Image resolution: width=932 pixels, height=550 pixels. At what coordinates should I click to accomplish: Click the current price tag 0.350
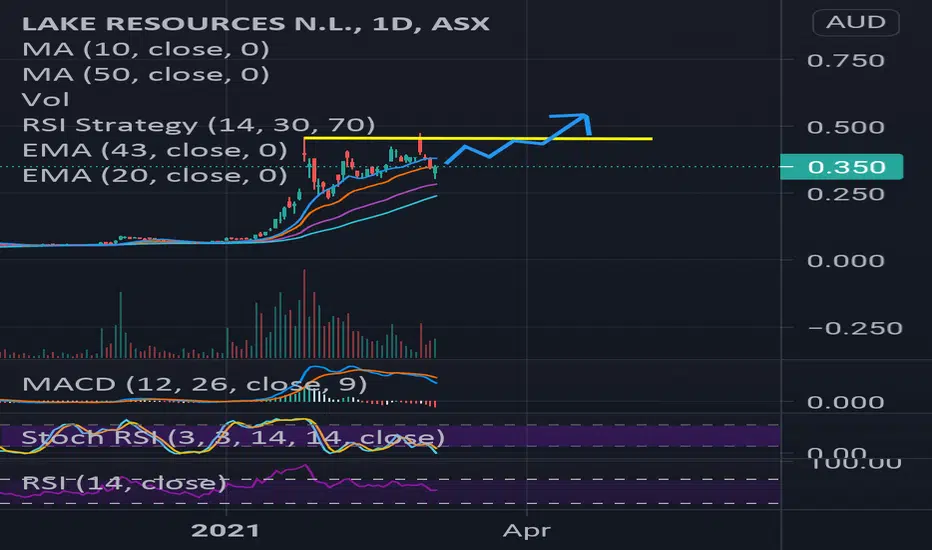pyautogui.click(x=841, y=167)
